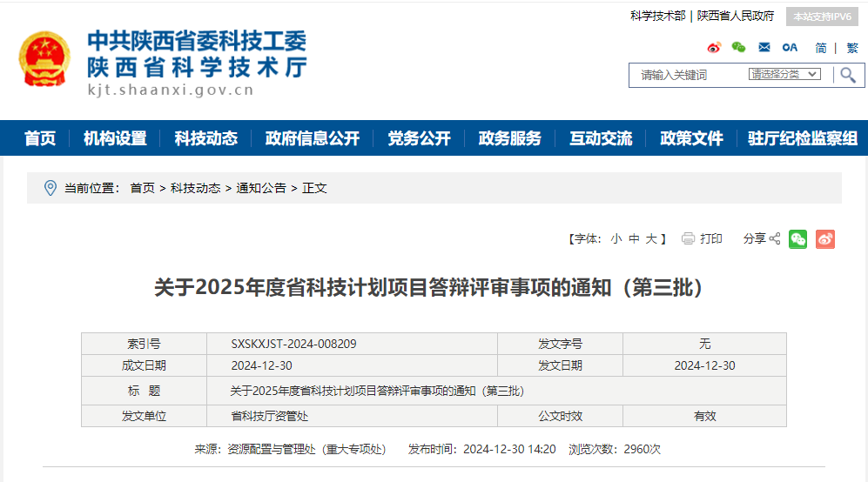Open 党务公开 navigation menu
Viewport: 868px width, 482px height.
(419, 138)
